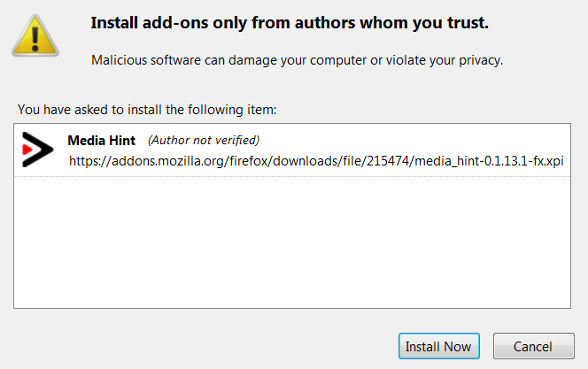Select the Media Hint add-on name

pyautogui.click(x=101, y=141)
